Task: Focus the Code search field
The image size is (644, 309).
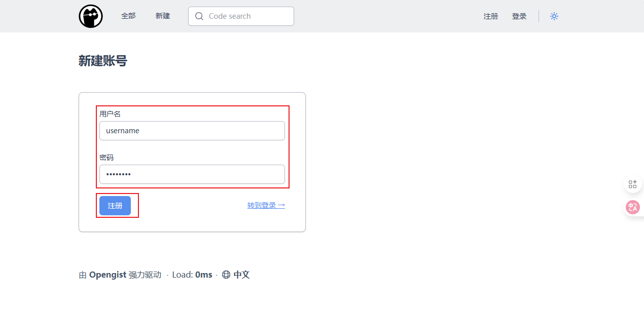Action: tap(241, 16)
